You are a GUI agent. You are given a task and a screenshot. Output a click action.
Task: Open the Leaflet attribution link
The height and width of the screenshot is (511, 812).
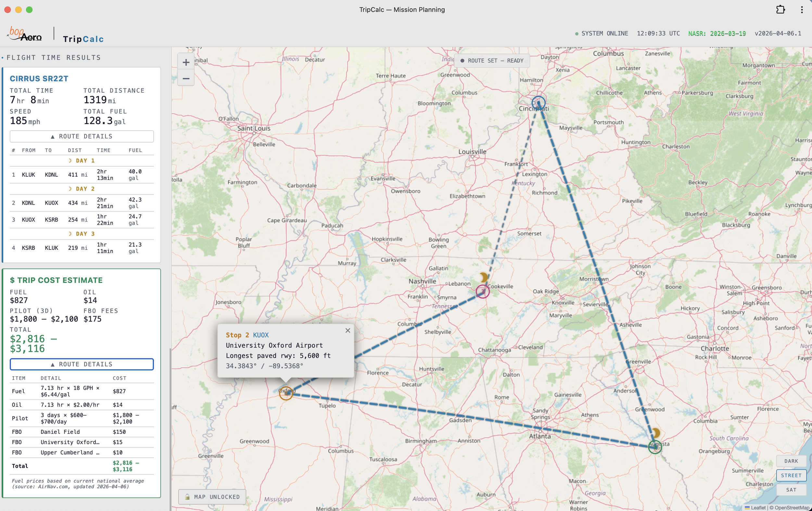[x=758, y=508]
